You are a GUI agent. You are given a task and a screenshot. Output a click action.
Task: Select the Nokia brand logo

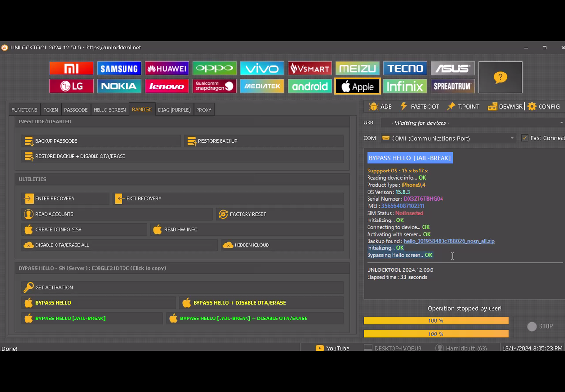pos(119,86)
